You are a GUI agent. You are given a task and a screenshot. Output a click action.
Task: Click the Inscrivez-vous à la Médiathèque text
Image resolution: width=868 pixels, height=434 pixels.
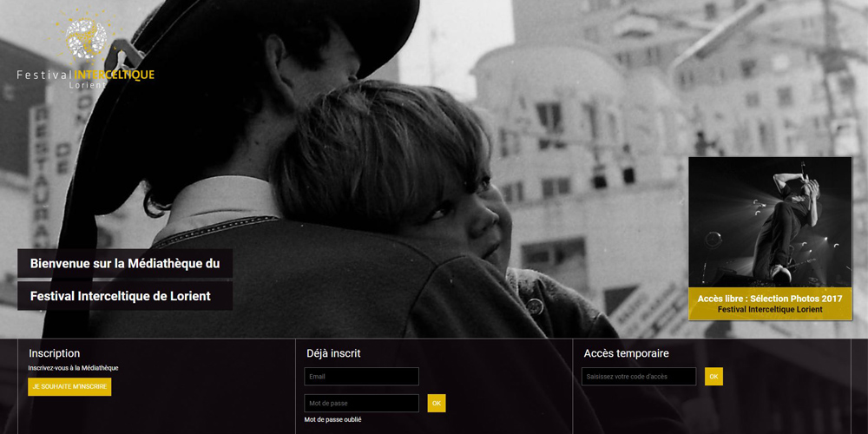73,368
